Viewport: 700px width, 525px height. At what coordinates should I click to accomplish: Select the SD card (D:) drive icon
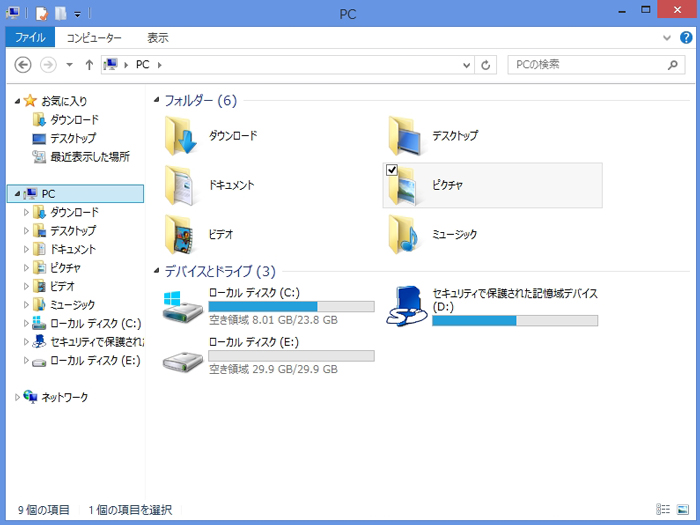[x=406, y=306]
